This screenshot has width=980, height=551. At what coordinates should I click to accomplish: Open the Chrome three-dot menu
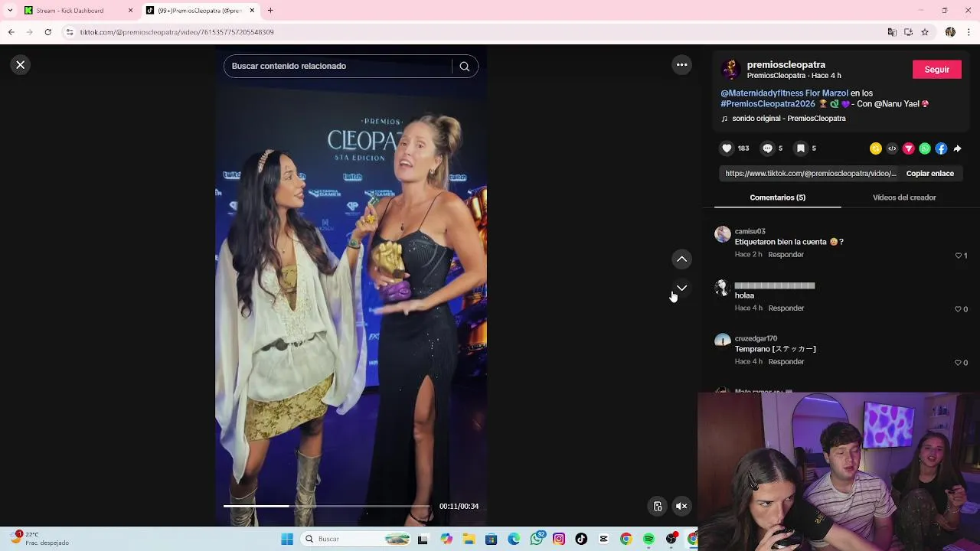tap(969, 32)
